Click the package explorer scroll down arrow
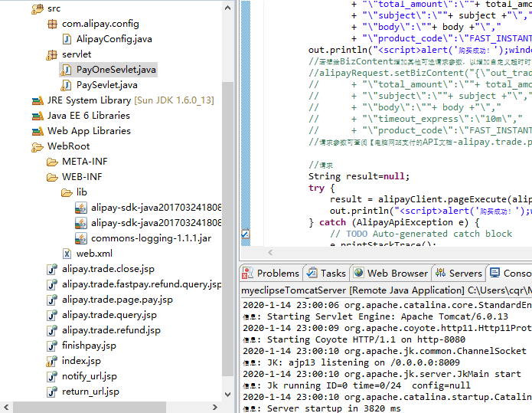Screen dimensions: 532x413 [x=228, y=395]
